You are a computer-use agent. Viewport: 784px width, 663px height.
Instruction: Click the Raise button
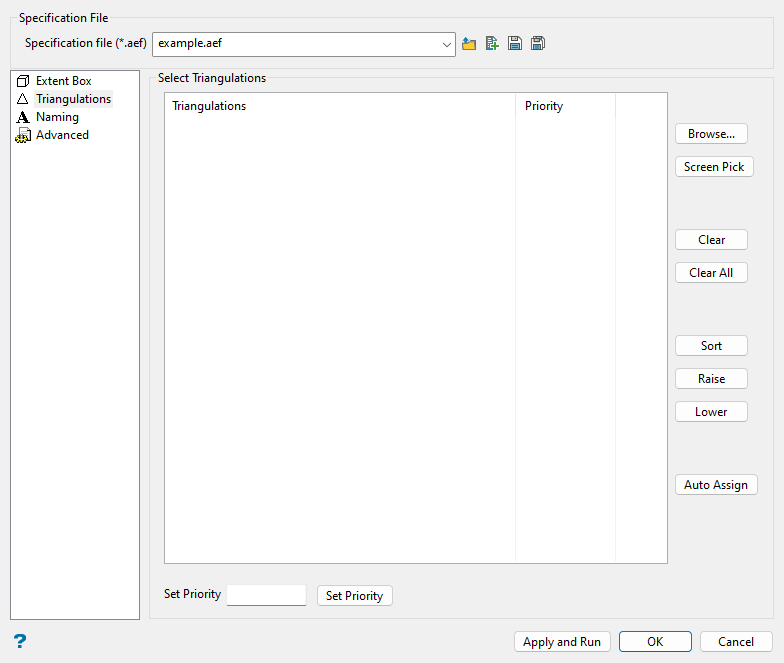711,379
